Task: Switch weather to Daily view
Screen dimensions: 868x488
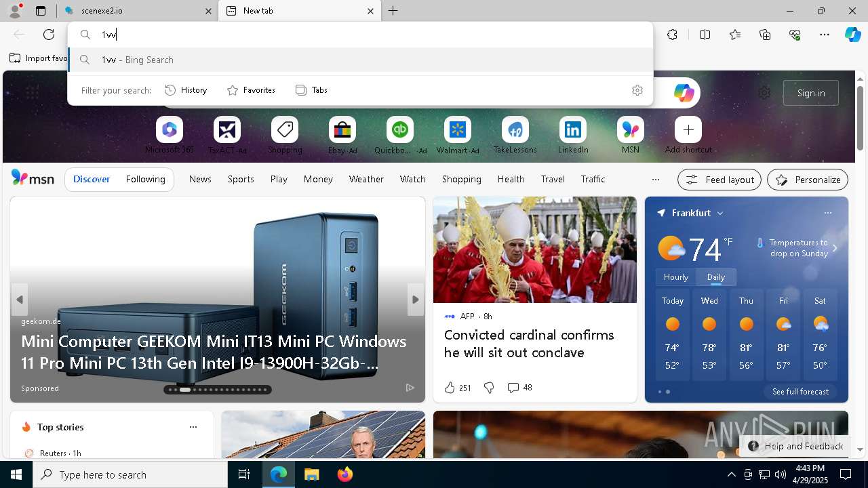Action: (x=716, y=277)
